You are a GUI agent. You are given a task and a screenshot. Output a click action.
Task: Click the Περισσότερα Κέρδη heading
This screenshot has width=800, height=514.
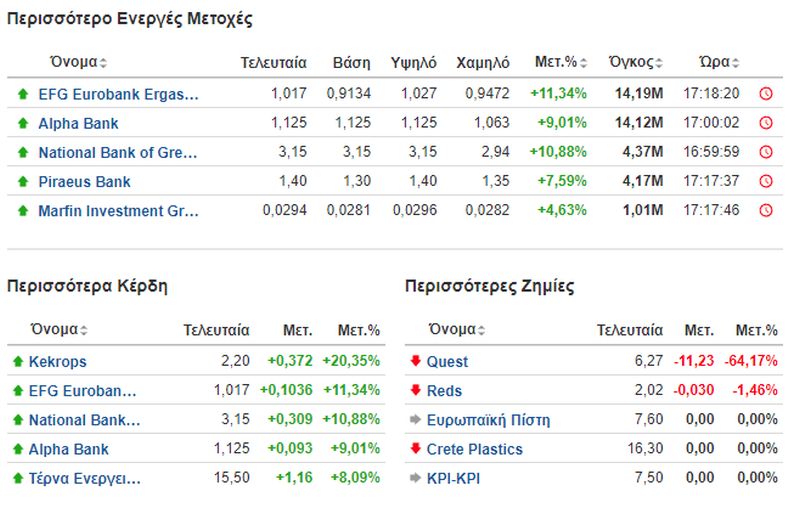point(87,286)
